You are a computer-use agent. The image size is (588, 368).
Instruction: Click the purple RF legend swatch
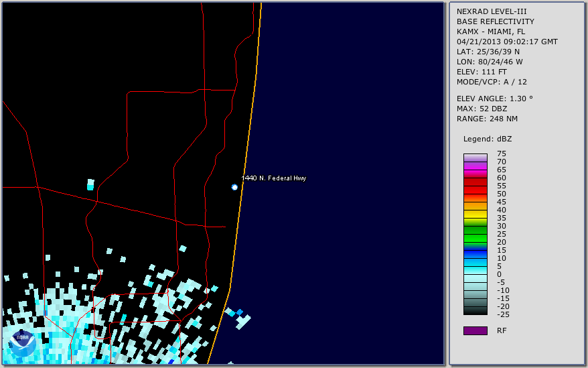pos(475,330)
